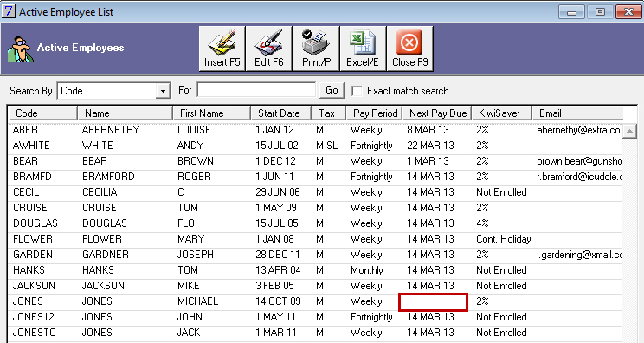Screen dimensions: 644x343
Task: Click next pay due 8 MAR 13
Action: [428, 130]
